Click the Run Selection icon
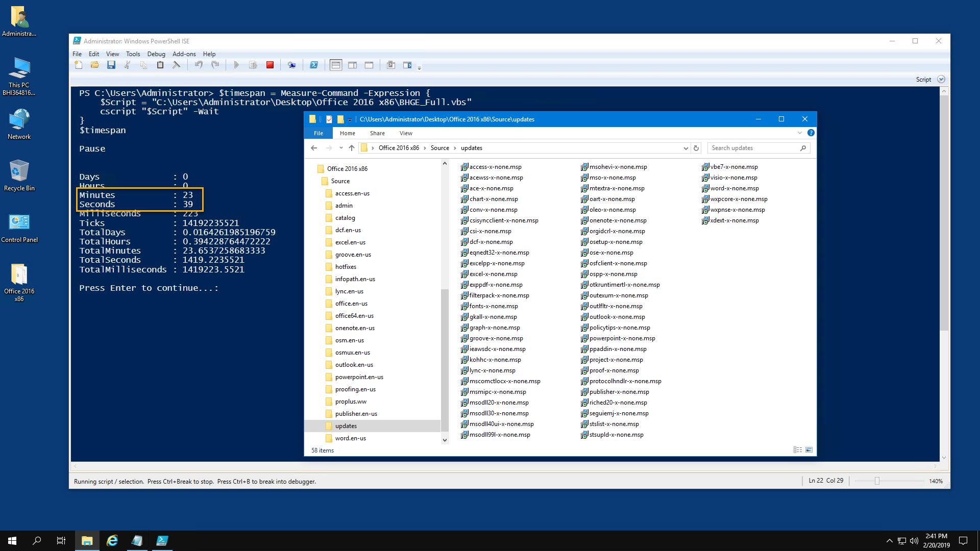 253,65
